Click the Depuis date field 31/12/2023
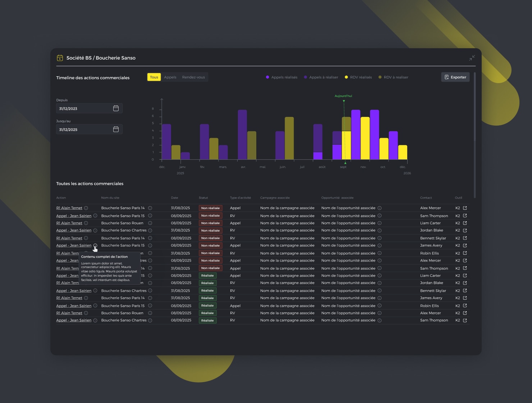Viewport: 532px width, 403px height. click(90, 108)
